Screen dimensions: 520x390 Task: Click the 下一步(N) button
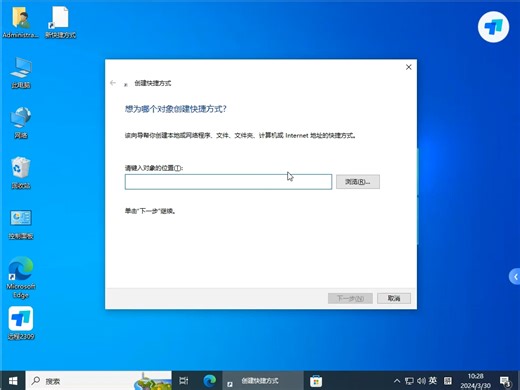[350, 298]
